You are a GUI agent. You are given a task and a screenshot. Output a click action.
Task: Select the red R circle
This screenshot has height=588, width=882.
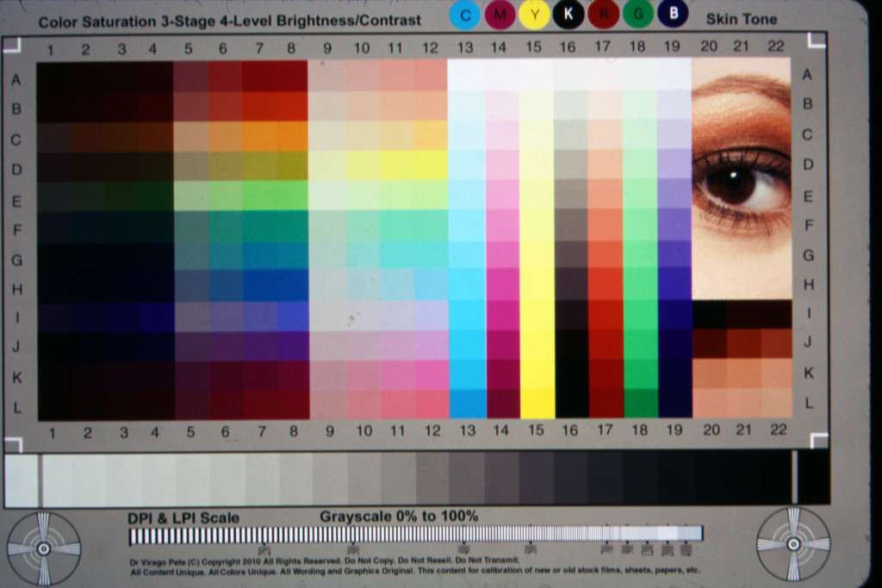click(603, 15)
